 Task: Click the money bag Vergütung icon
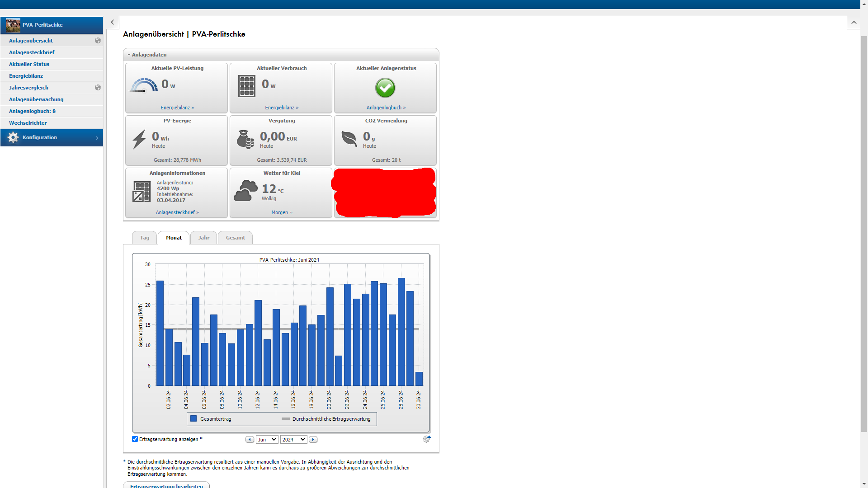[245, 139]
